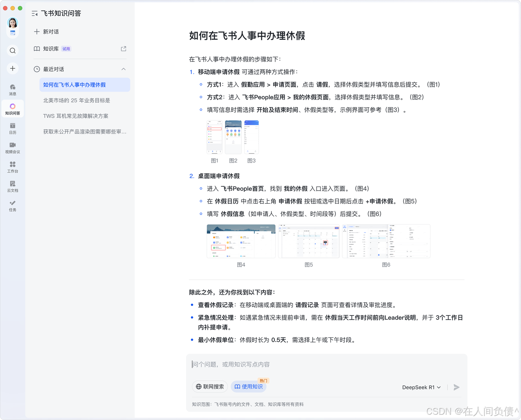Open 云文档 cloud docs in sidebar
521x420 pixels.
pyautogui.click(x=13, y=187)
